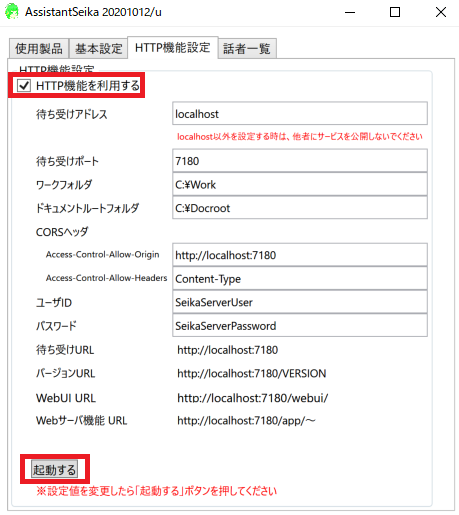
Task: Click the CORSヘッダ label
Action: click(x=62, y=232)
